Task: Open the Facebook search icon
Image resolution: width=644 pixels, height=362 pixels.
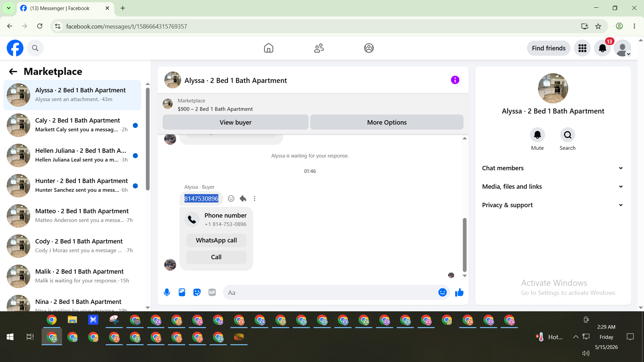Action: click(35, 48)
